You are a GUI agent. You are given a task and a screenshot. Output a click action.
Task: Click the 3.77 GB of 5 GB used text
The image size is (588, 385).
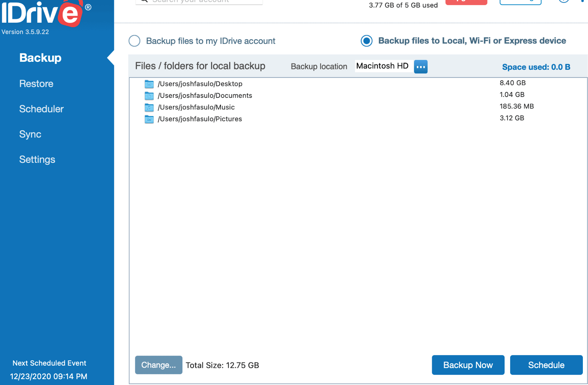pyautogui.click(x=403, y=5)
